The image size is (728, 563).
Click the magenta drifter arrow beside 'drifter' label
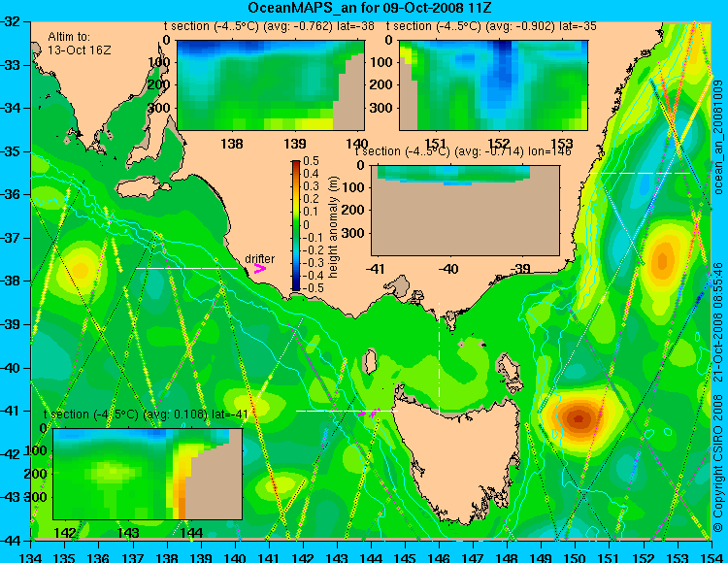(259, 268)
